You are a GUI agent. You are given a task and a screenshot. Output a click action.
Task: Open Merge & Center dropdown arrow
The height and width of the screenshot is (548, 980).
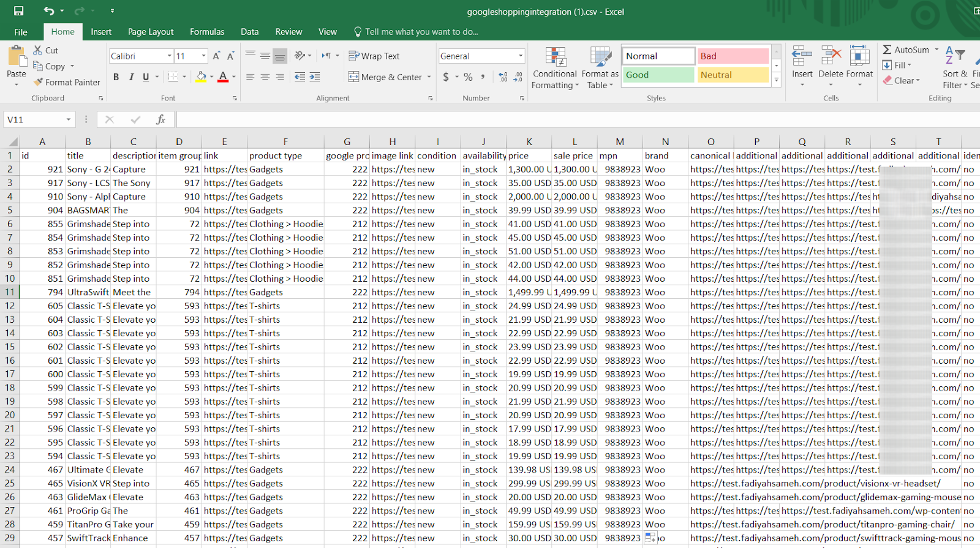coord(429,77)
